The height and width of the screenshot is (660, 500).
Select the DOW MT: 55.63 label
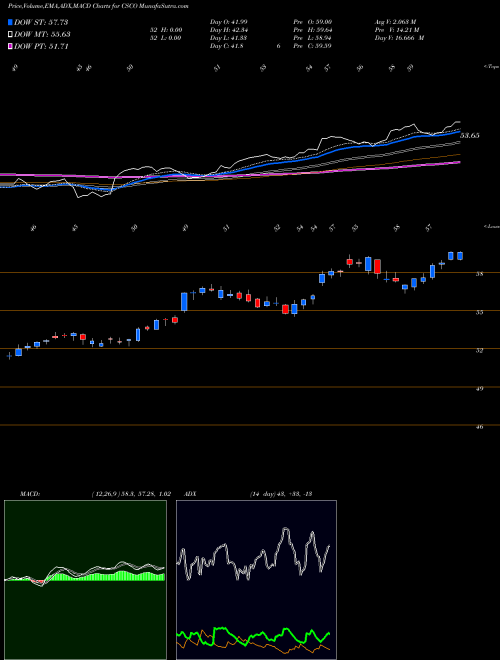(x=42, y=35)
